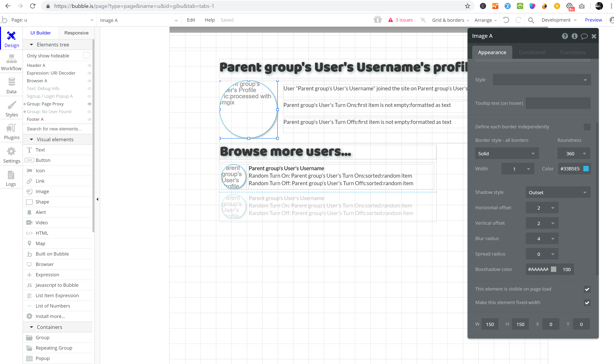Toggle visibility eye for Group: Page Proxy
The width and height of the screenshot is (614, 364).
(x=89, y=104)
